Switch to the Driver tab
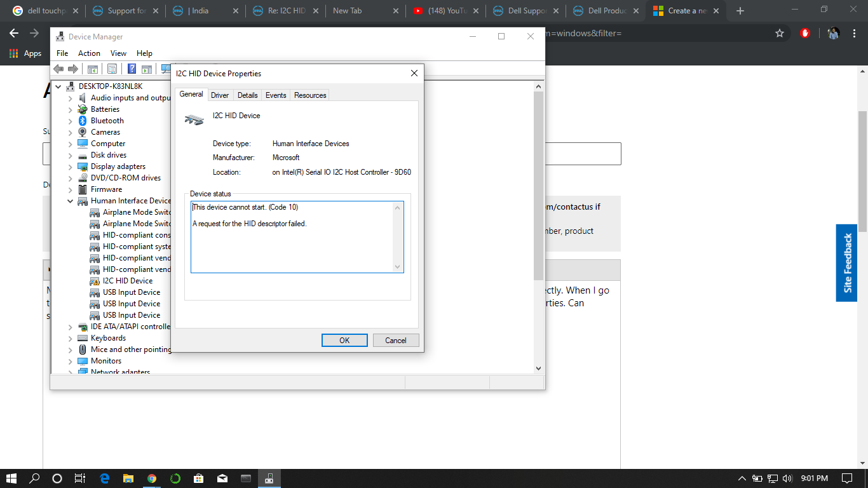Viewport: 868px width, 488px height. pyautogui.click(x=220, y=95)
